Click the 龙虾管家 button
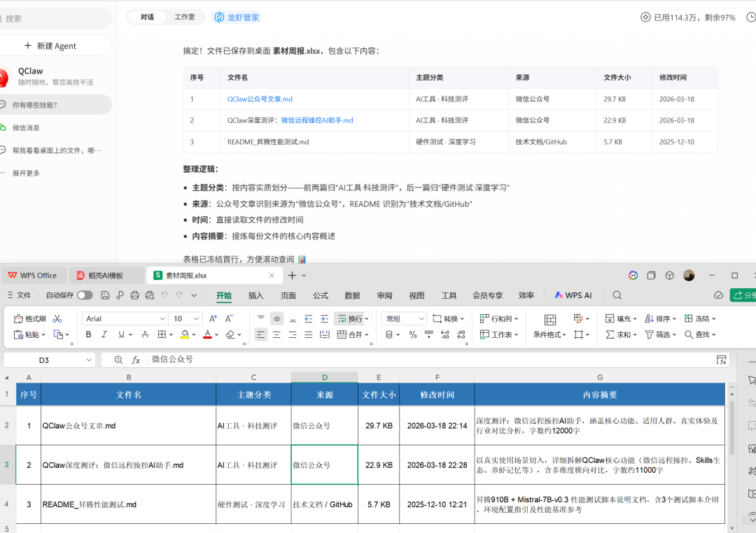The width and height of the screenshot is (756, 533). [x=237, y=17]
